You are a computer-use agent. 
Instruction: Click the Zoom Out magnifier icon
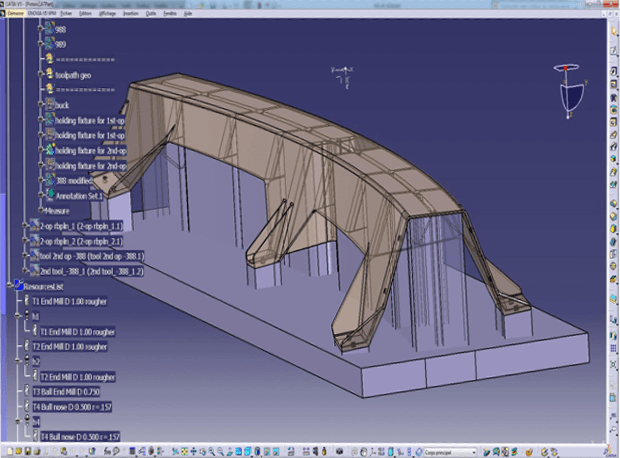tap(220, 451)
